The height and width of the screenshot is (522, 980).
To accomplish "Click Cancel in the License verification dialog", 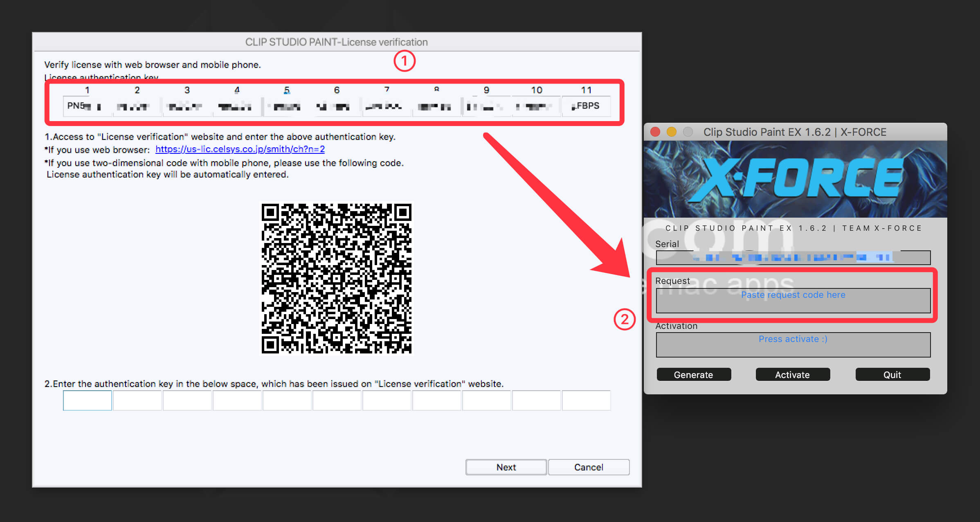I will 589,467.
